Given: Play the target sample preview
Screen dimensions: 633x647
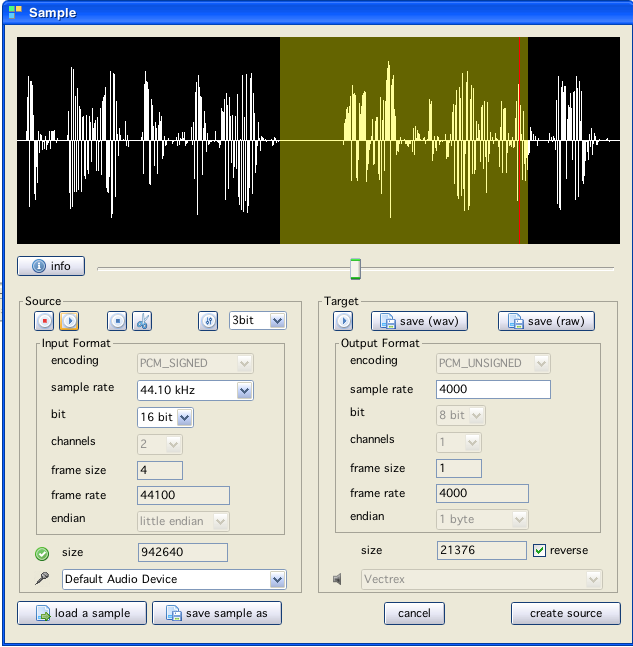Looking at the screenshot, I should (x=343, y=321).
